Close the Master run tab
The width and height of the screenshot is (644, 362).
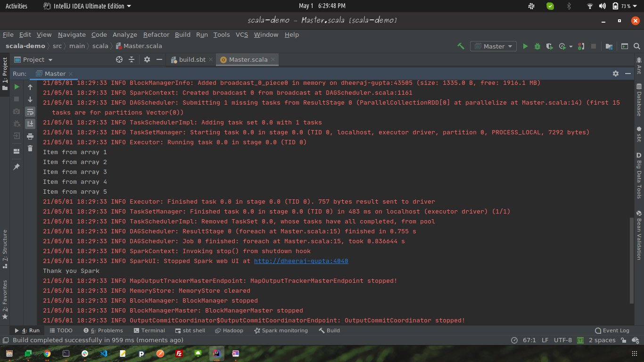pyautogui.click(x=71, y=74)
